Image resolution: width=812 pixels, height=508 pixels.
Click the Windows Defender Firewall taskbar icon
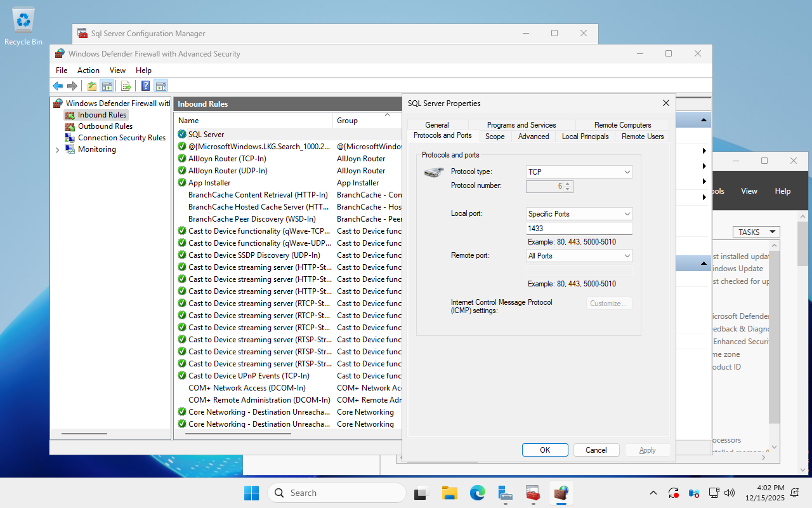tap(561, 493)
